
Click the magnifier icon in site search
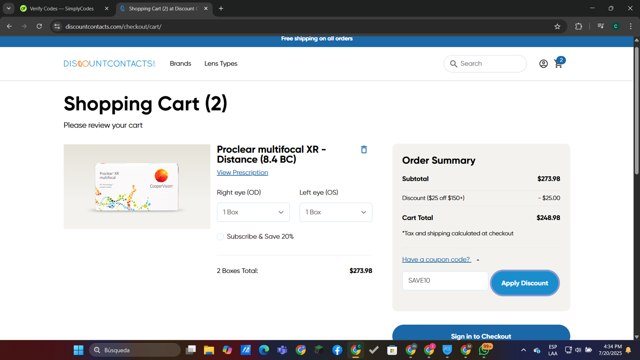click(453, 64)
